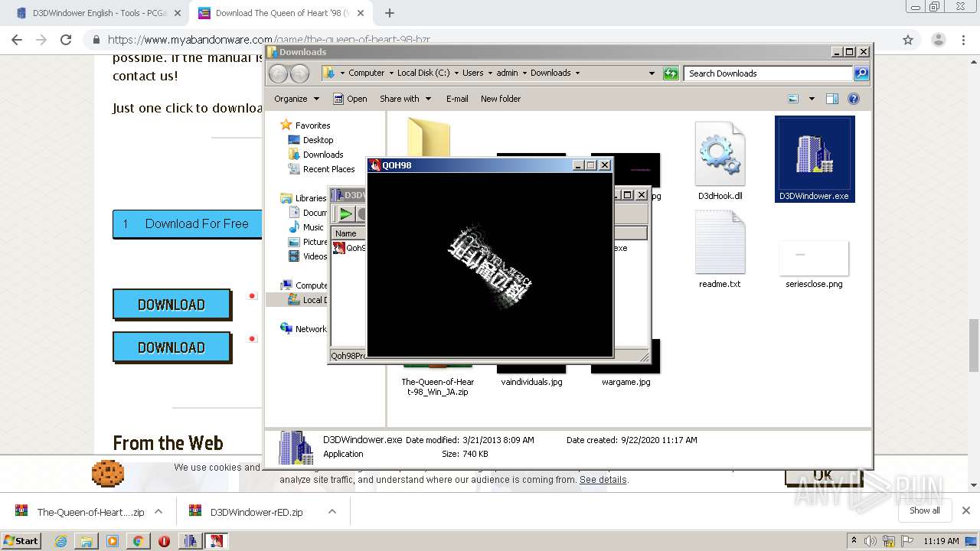
Task: Change view icon in Explorer toolbar
Action: point(793,99)
